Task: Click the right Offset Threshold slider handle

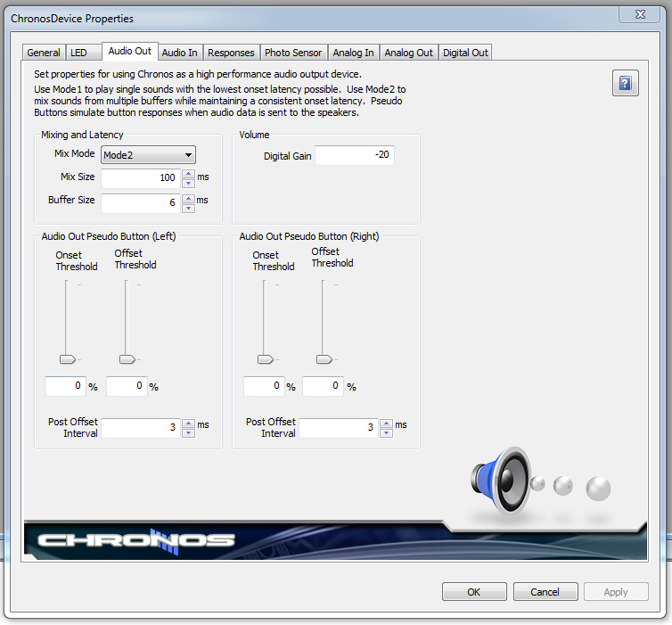Action: (324, 359)
